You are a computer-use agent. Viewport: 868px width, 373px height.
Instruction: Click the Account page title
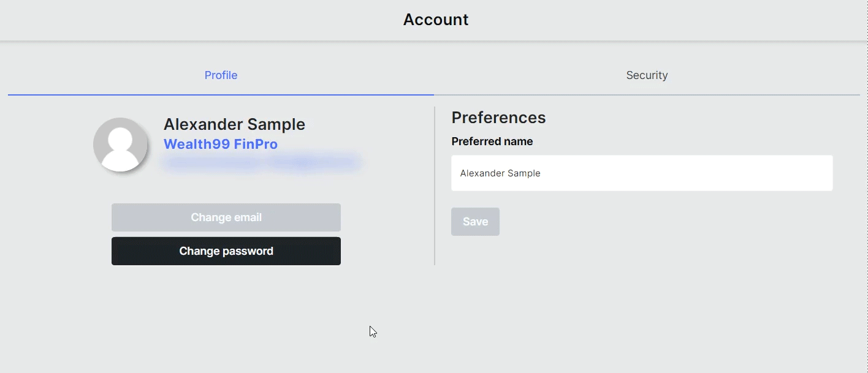tap(436, 20)
